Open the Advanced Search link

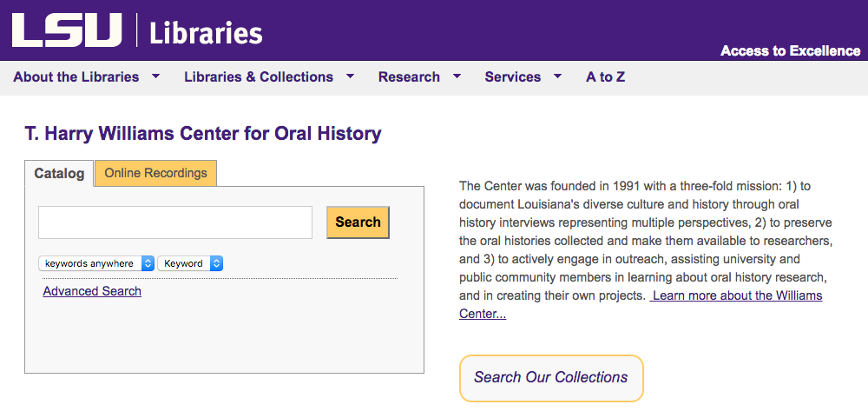coord(92,291)
